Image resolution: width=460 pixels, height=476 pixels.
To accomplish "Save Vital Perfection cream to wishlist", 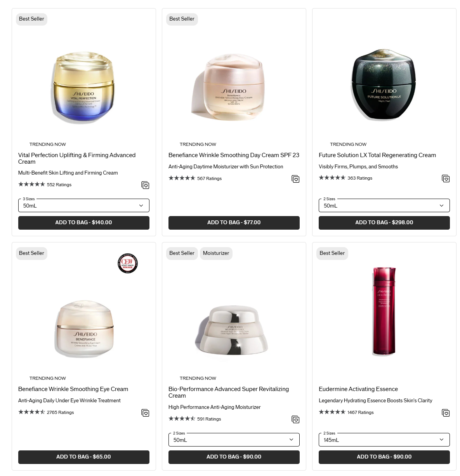I will coord(145,185).
